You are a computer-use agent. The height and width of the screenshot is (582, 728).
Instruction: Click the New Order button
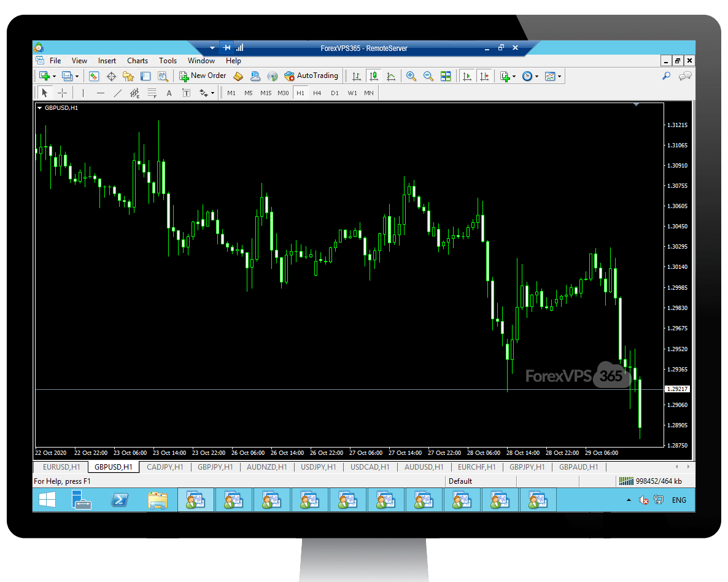tap(203, 76)
